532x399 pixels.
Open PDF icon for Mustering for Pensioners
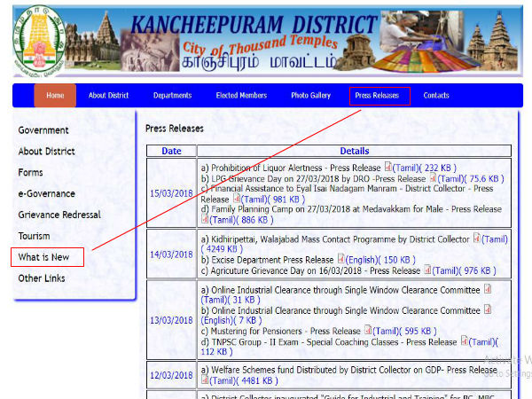[x=368, y=330]
